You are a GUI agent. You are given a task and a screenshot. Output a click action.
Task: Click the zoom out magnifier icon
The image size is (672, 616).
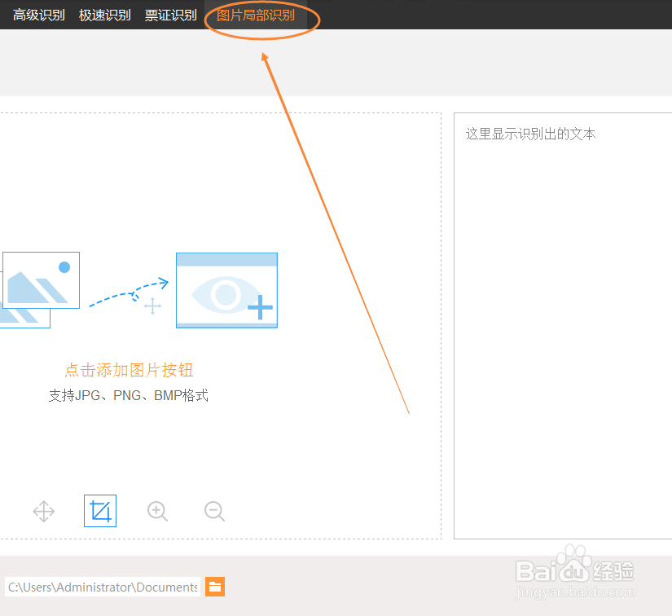tap(214, 511)
